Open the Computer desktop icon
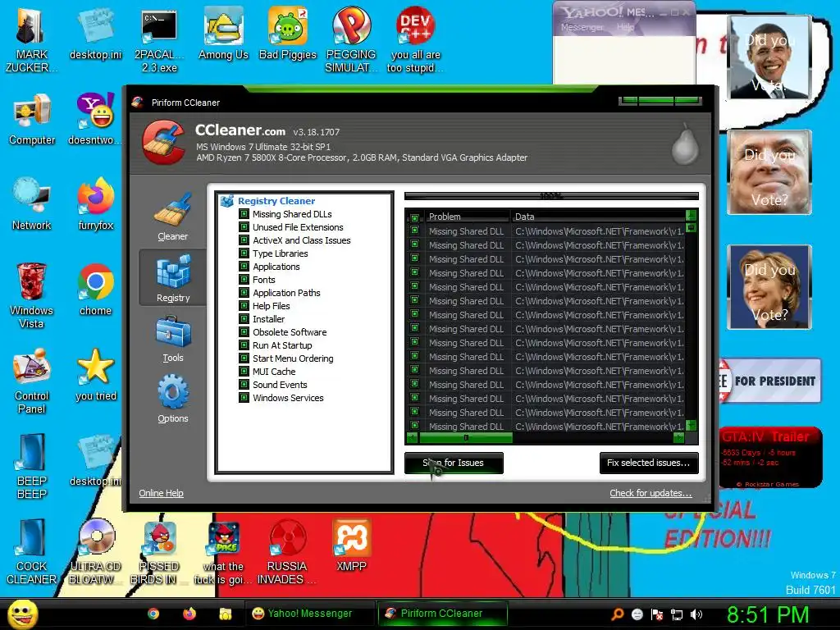 (x=32, y=120)
